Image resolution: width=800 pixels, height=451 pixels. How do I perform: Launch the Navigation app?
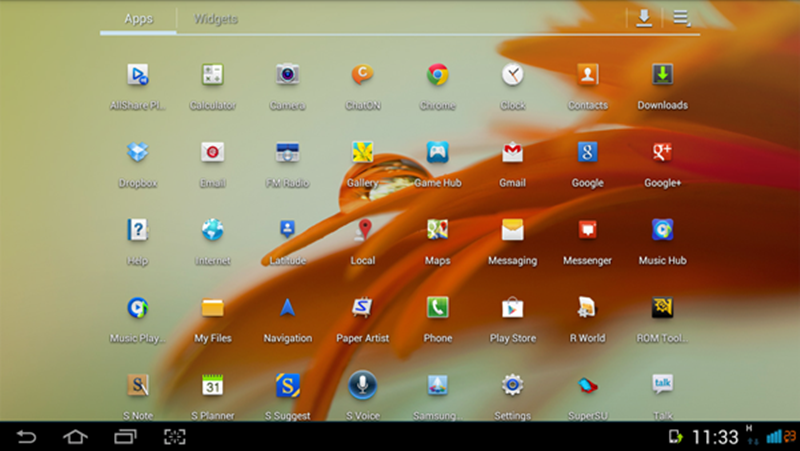coord(288,308)
